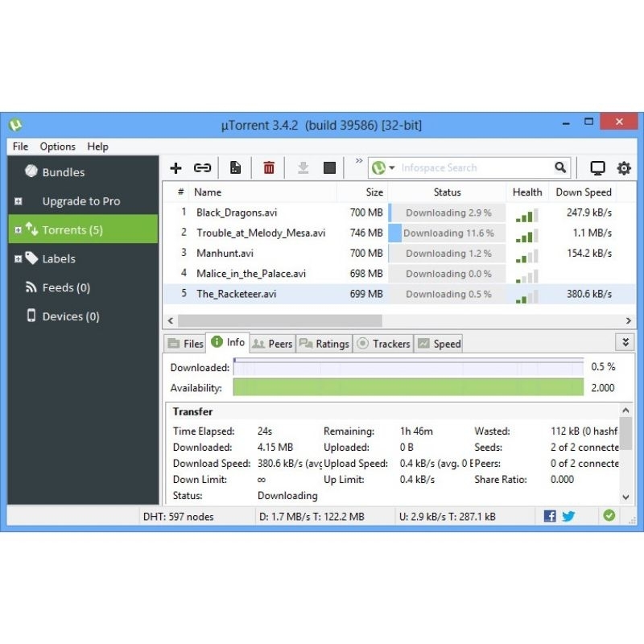Switch to the Files tab
The width and height of the screenshot is (644, 644).
coord(185,344)
